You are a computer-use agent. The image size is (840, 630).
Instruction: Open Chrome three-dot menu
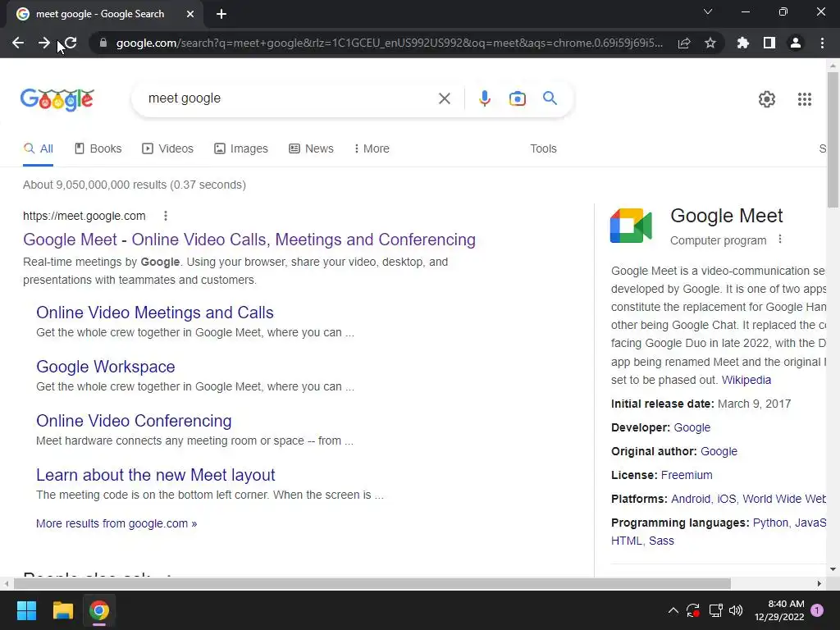[822, 43]
